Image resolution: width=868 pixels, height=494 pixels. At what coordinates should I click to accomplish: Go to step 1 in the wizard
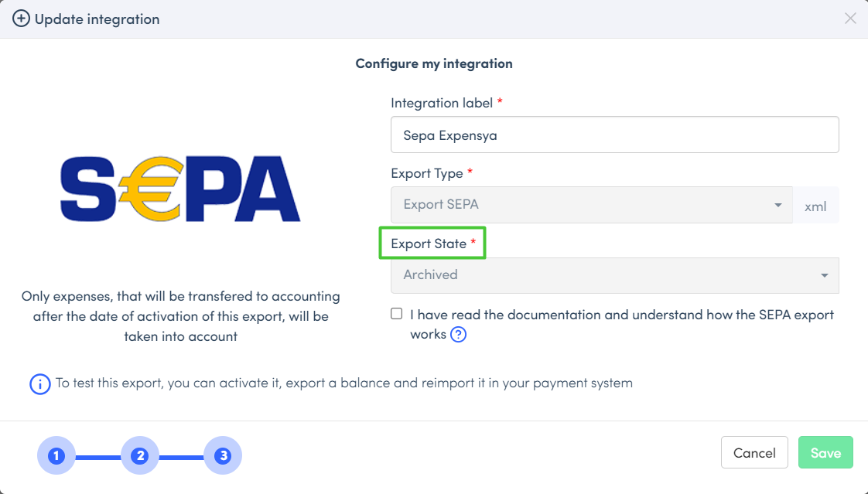56,455
